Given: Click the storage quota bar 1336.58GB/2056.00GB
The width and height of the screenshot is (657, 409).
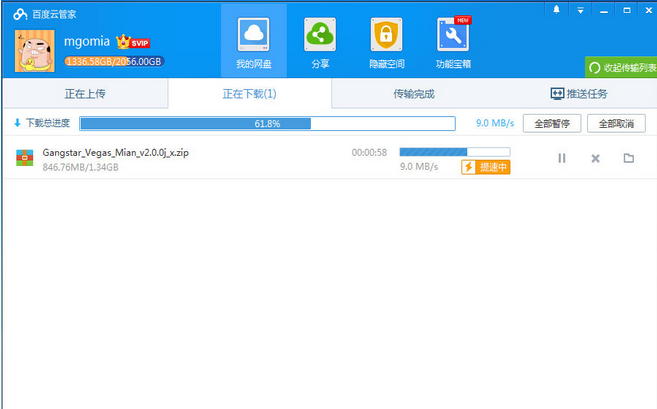Looking at the screenshot, I should [114, 62].
